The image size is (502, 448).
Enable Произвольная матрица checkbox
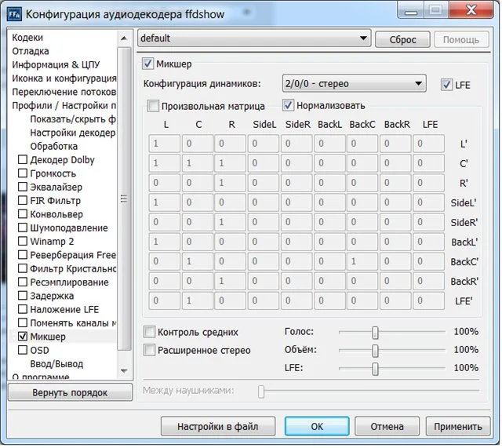coord(153,106)
